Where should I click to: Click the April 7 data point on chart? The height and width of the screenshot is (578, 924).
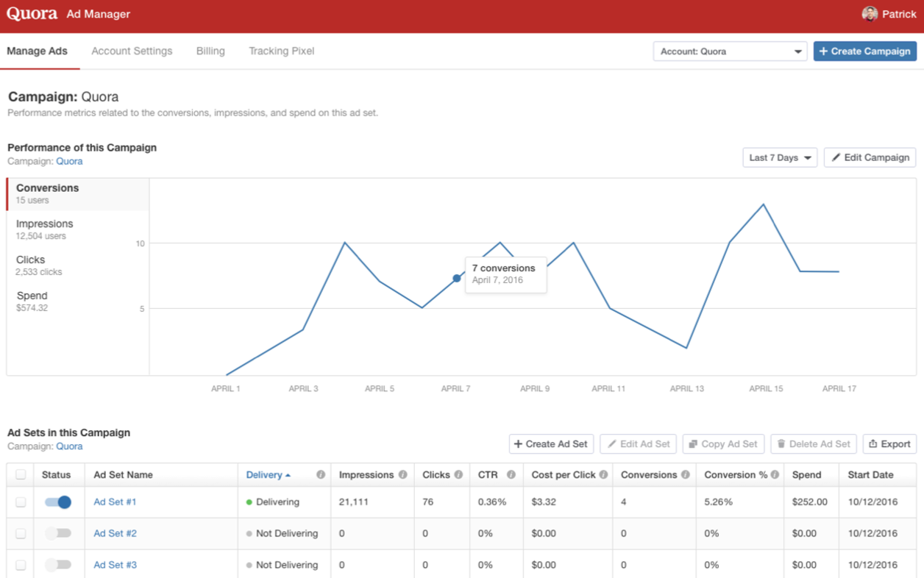click(457, 278)
